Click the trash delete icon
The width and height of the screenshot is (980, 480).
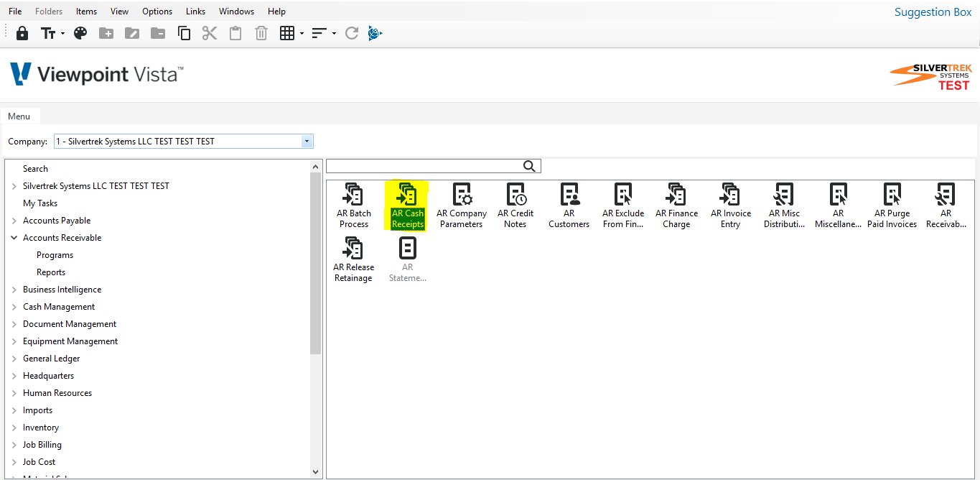pyautogui.click(x=261, y=33)
